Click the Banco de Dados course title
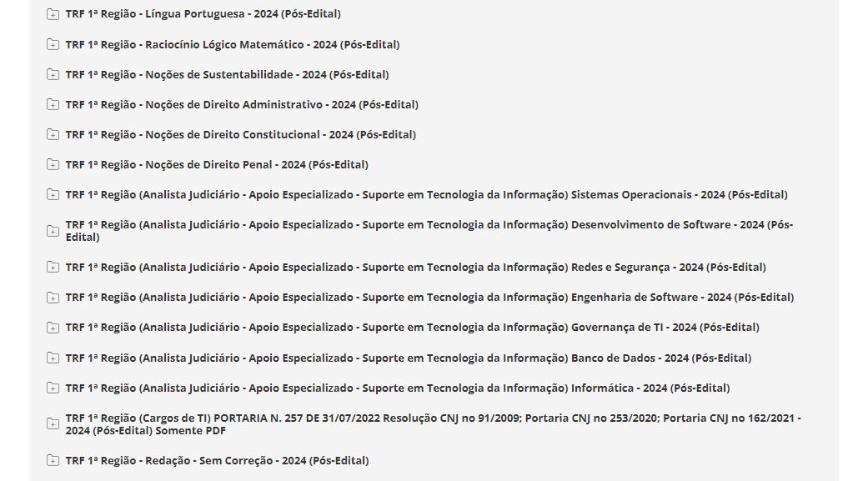 (x=408, y=358)
